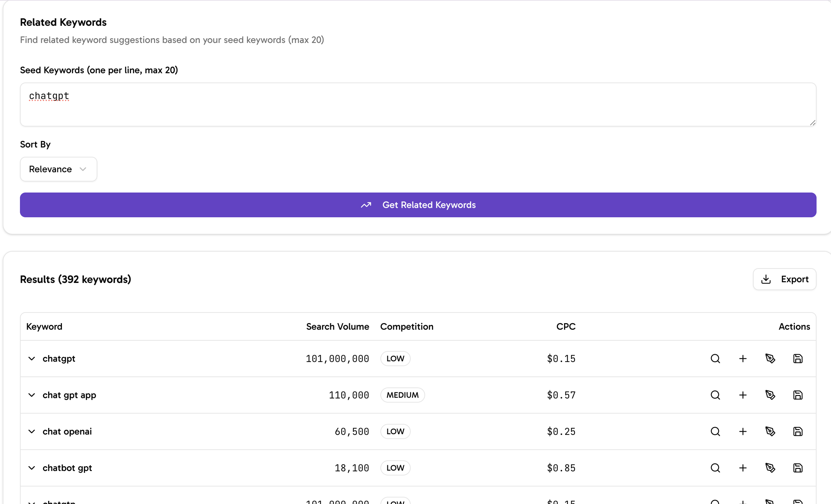The image size is (831, 504).
Task: Click the download icon inside the Export button
Action: coord(766,279)
